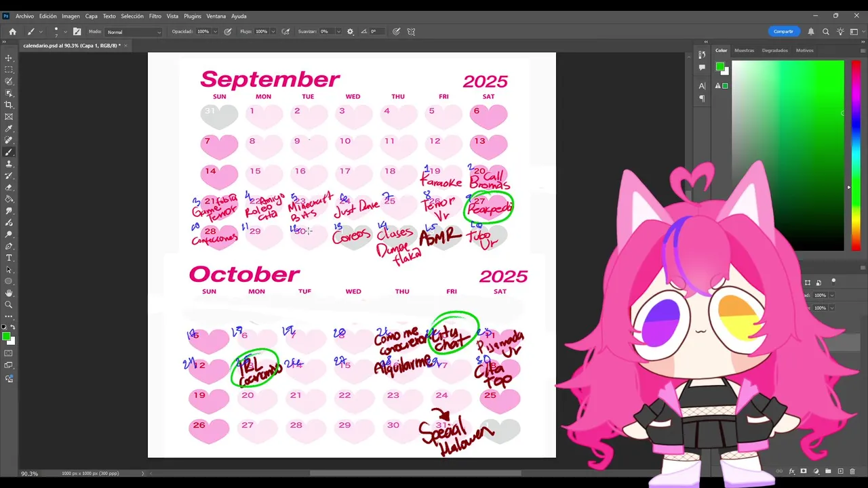Click the zoom percentage field 90.3%

point(29,474)
